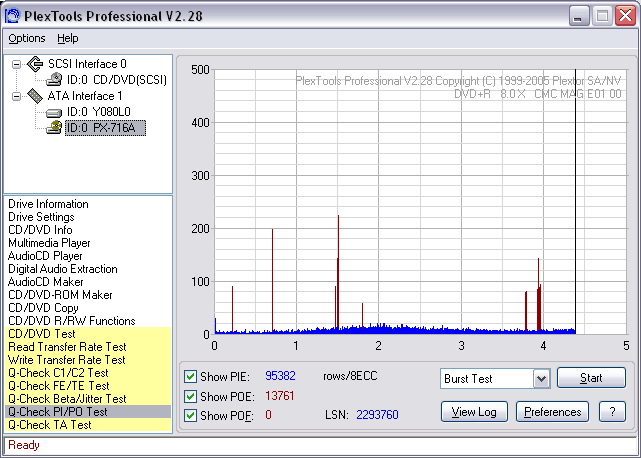
Task: Select Q-Check C1/C2 Test
Action: pos(88,373)
